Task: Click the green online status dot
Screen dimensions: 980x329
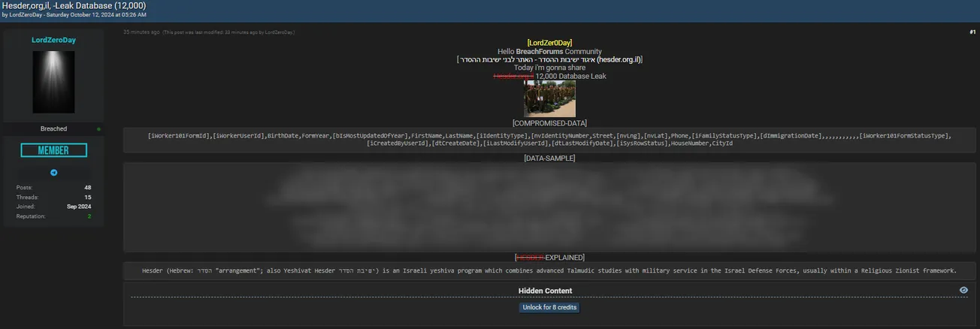Action: pyautogui.click(x=98, y=129)
